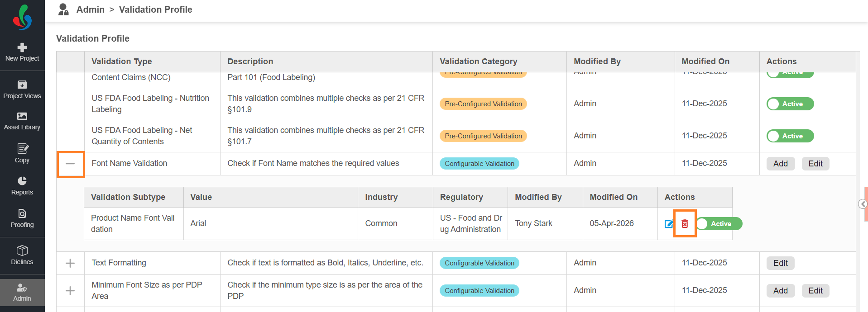Click the Admin breadcrumb link
Screen dimensions: 868x312
90,9
